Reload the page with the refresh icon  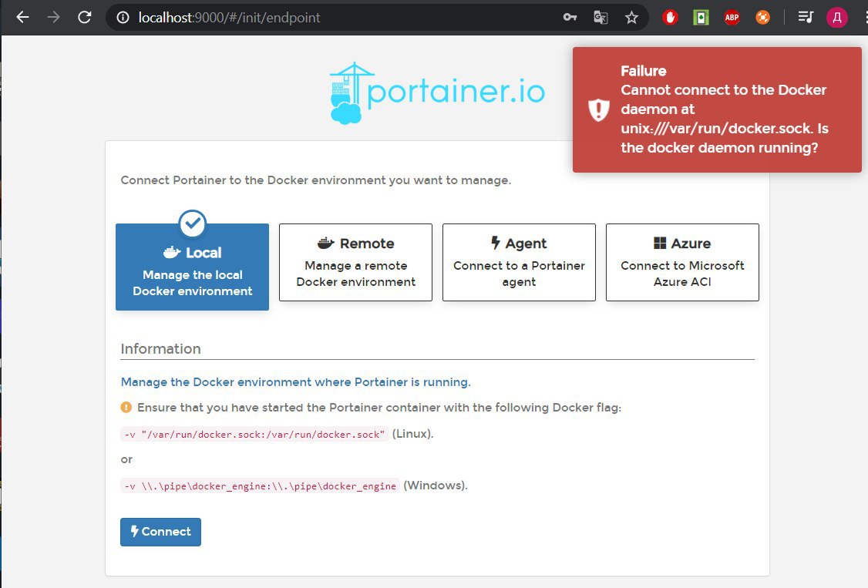point(84,17)
